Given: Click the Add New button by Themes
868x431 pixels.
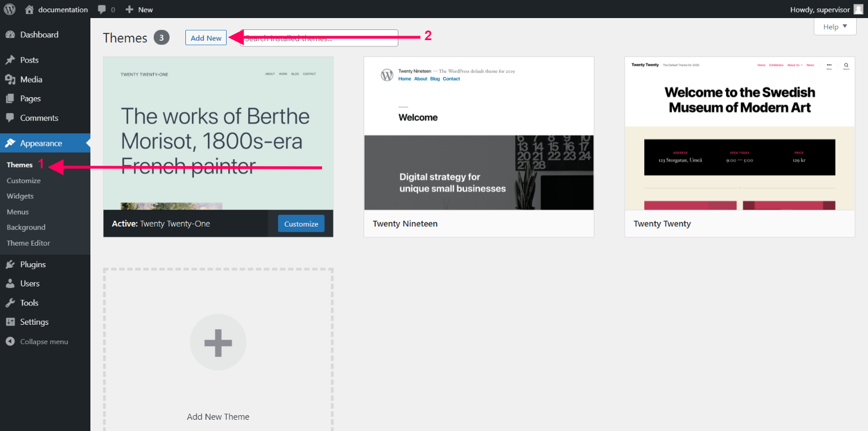Looking at the screenshot, I should click(x=206, y=38).
